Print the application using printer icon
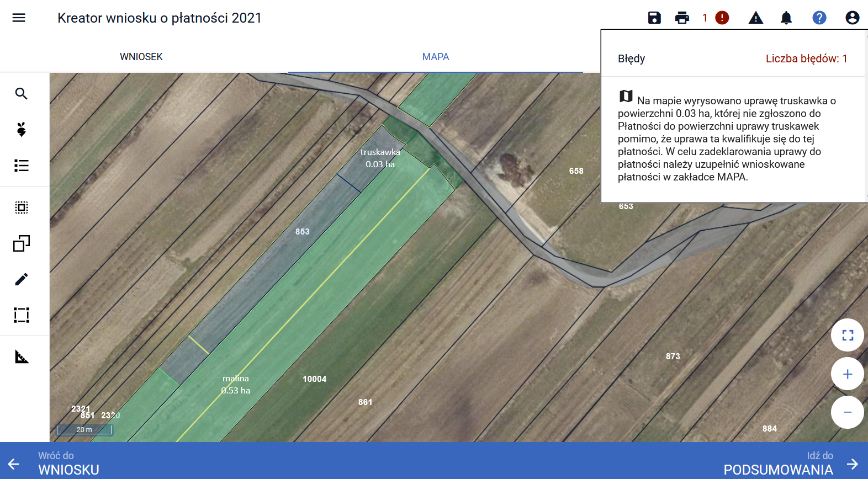This screenshot has width=868, height=479. (x=682, y=18)
